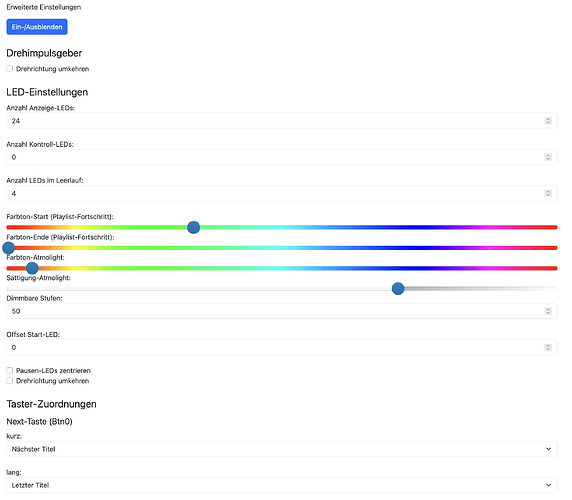Open the Next-Taste kurz dropdown
The width and height of the screenshot is (572, 500).
pos(282,449)
